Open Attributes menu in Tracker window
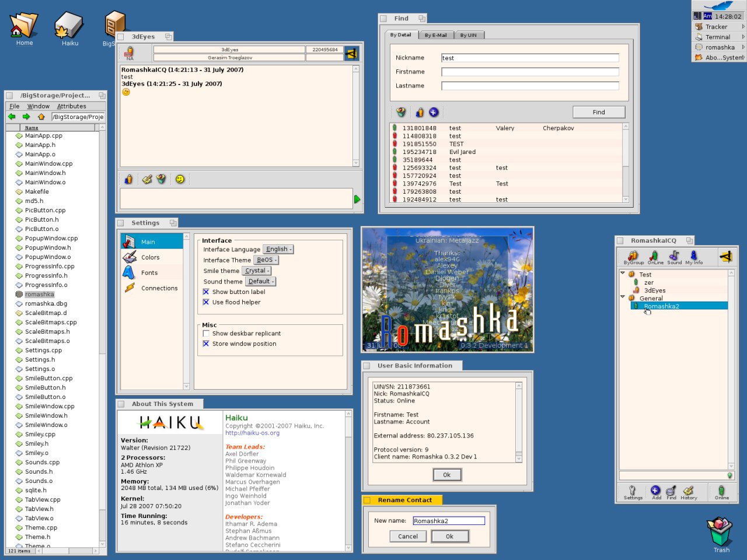Screen dimensions: 747x560 (72, 106)
